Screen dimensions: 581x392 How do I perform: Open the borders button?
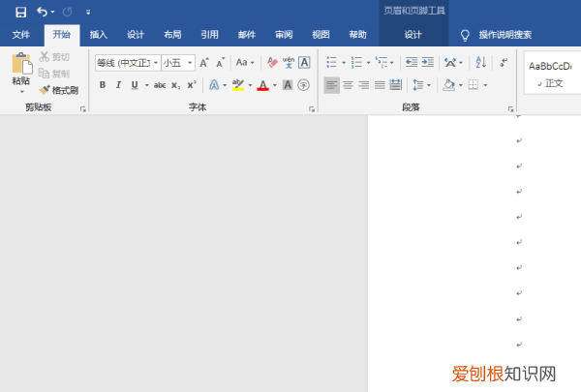click(474, 85)
